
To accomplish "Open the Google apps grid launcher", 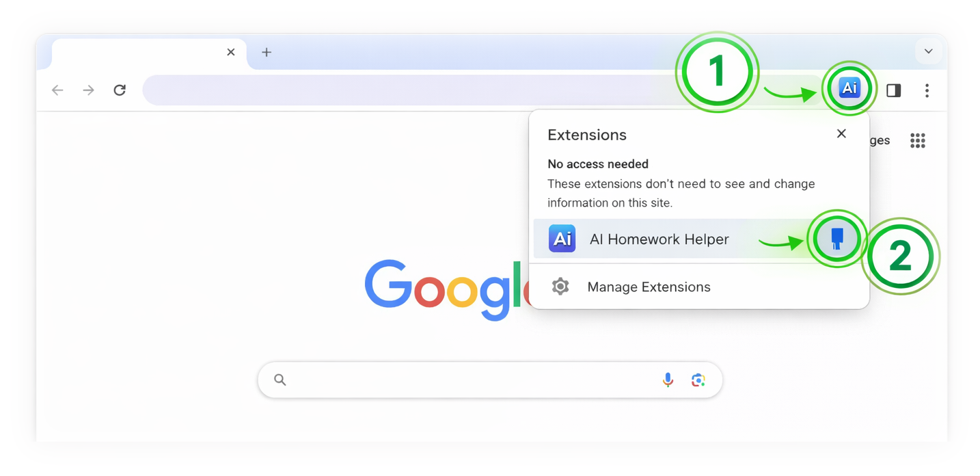I will [x=917, y=140].
